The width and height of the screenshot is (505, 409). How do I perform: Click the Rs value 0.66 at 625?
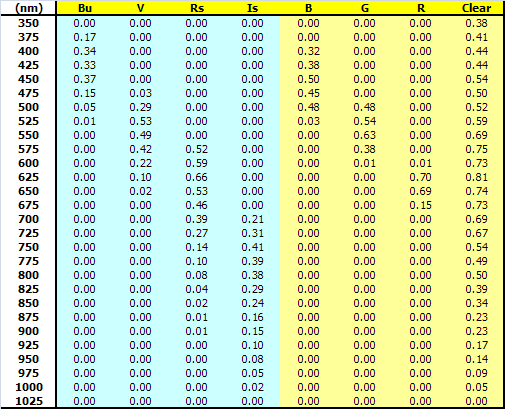pyautogui.click(x=197, y=177)
